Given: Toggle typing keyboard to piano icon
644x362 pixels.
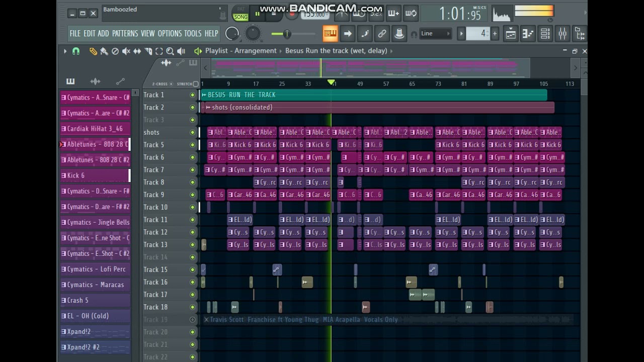Looking at the screenshot, I should (330, 34).
